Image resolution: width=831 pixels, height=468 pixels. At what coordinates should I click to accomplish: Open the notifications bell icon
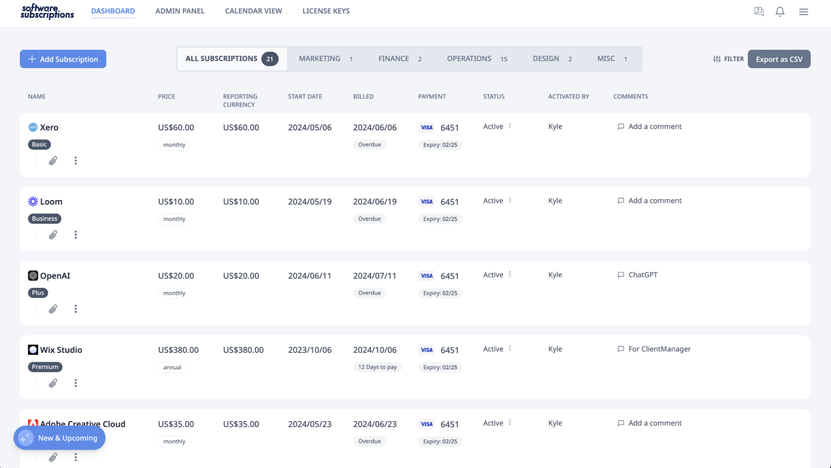pos(780,12)
